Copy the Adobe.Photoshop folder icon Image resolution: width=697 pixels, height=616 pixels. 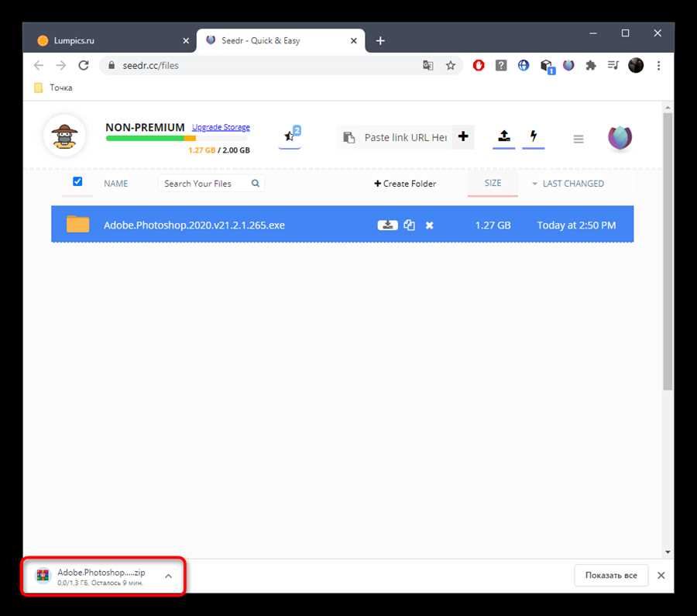click(410, 225)
